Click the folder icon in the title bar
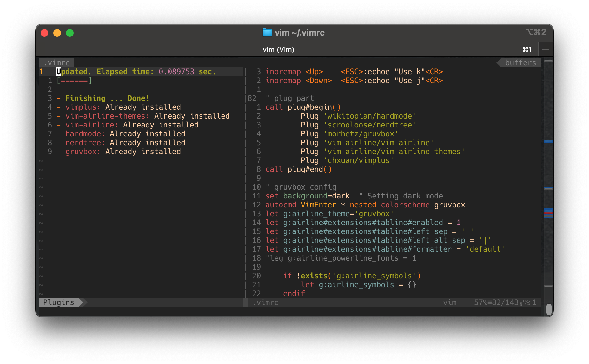The image size is (589, 364). (x=267, y=32)
